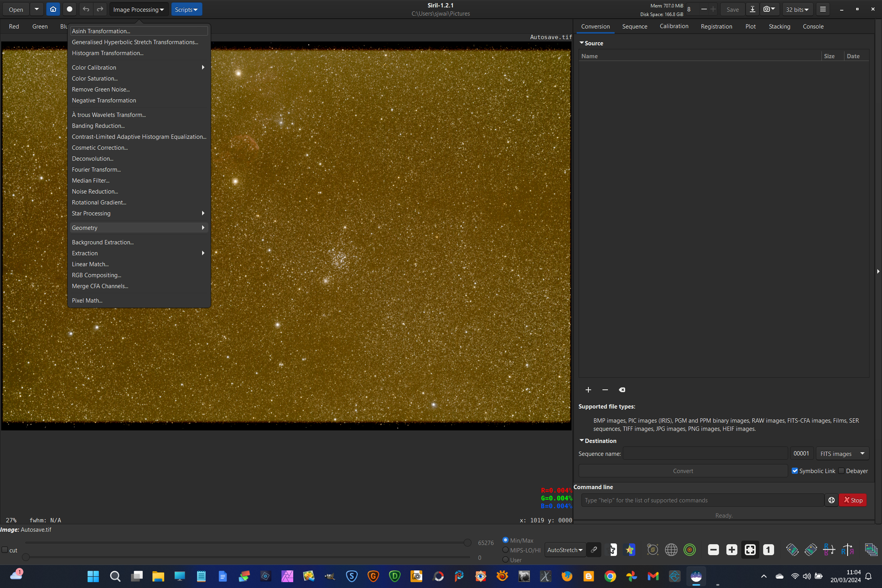This screenshot has width=882, height=588.
Task: Open the FITS images format dropdown
Action: click(x=842, y=454)
